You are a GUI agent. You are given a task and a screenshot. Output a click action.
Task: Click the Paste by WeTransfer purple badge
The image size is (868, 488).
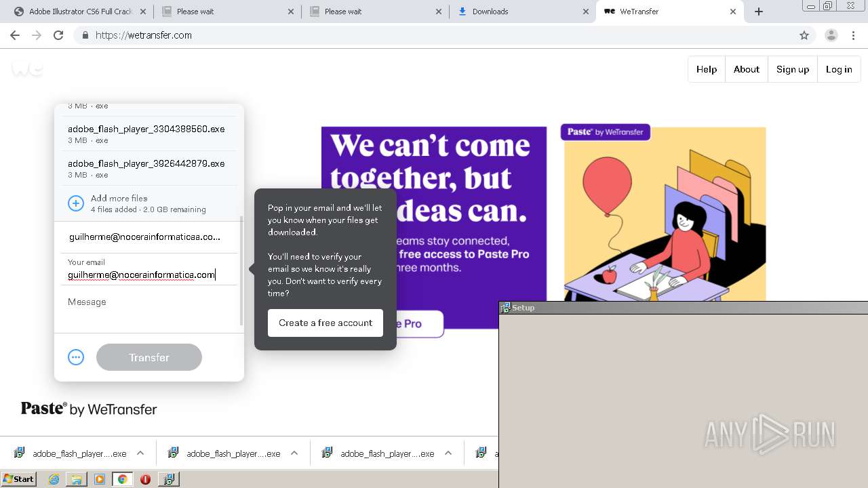pos(606,132)
